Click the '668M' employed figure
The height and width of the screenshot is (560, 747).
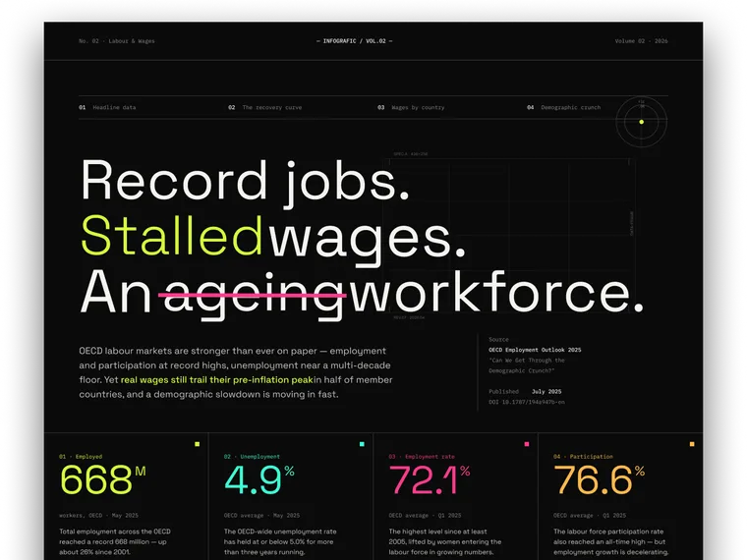103,479
